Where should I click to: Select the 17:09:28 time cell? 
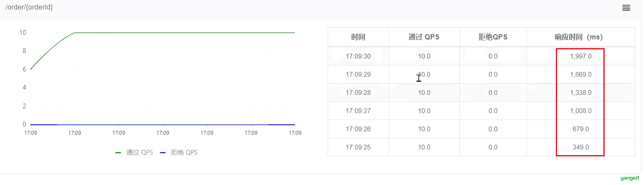coord(358,93)
